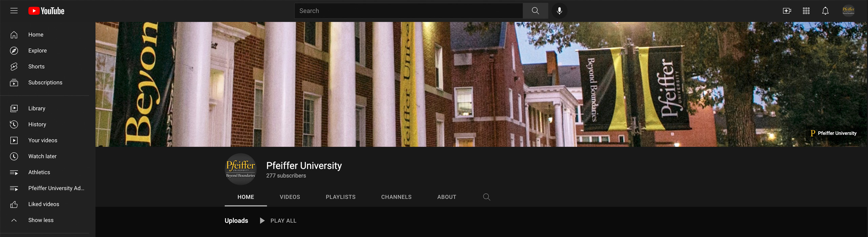
Task: Click the Pfeiffer University channel name
Action: [x=304, y=166]
